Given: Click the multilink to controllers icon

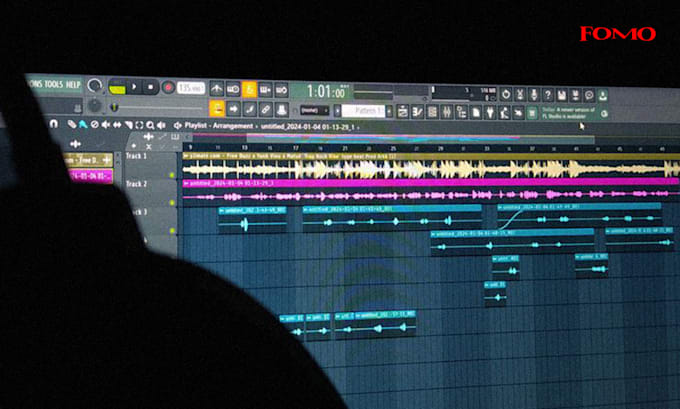Looking at the screenshot, I should (282, 110).
